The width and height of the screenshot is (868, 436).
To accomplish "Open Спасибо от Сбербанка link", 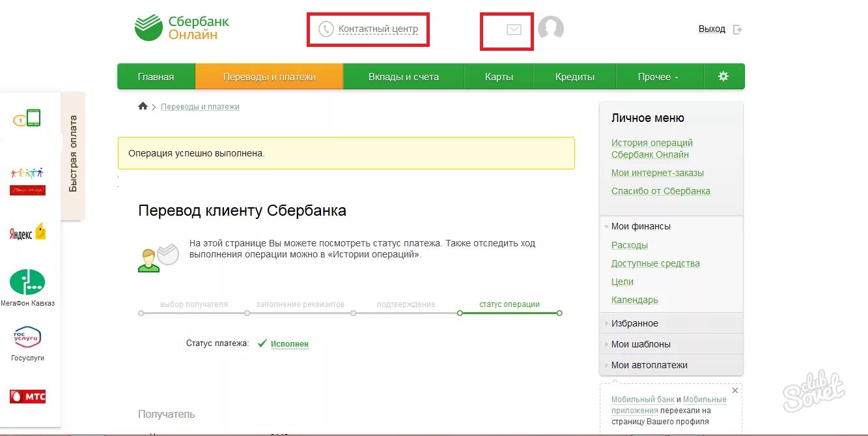I will click(660, 191).
